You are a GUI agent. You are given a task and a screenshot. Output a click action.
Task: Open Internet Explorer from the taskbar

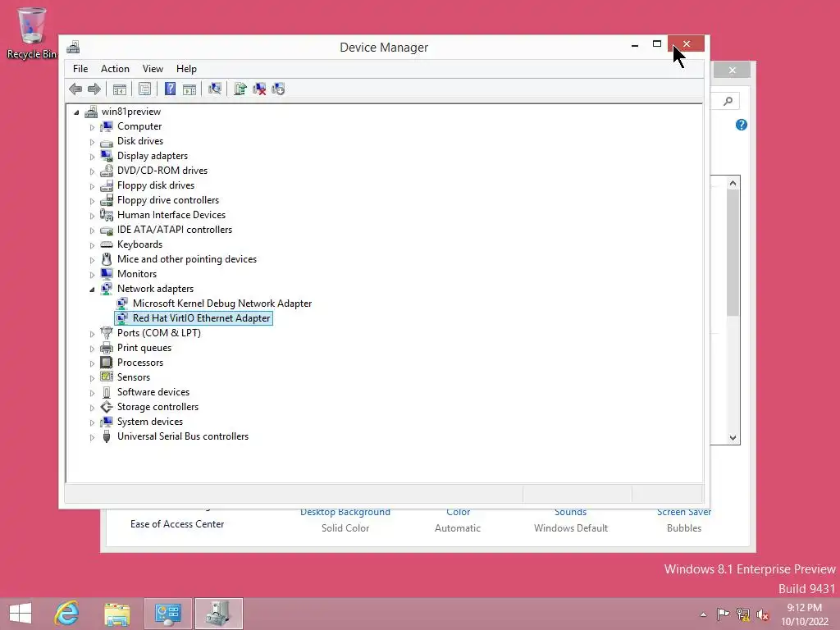[67, 614]
